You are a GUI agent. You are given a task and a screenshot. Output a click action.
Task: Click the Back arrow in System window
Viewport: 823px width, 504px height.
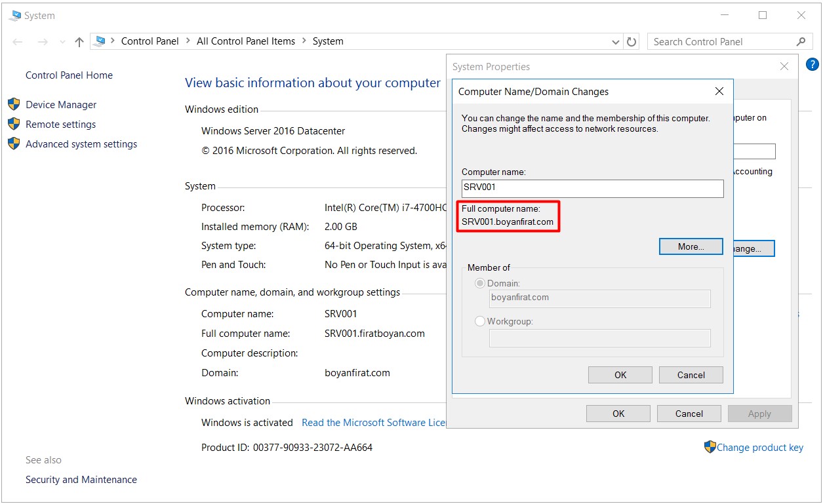18,42
